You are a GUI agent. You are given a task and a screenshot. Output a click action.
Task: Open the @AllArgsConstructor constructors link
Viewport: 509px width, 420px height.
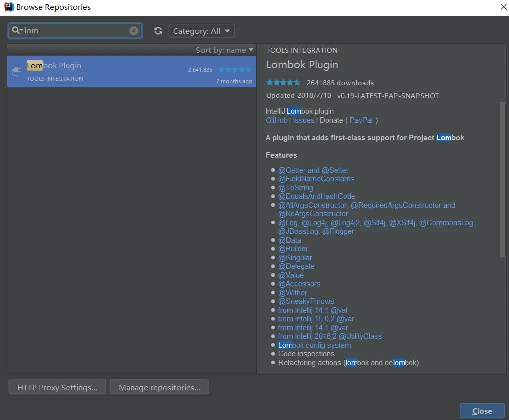coord(366,209)
